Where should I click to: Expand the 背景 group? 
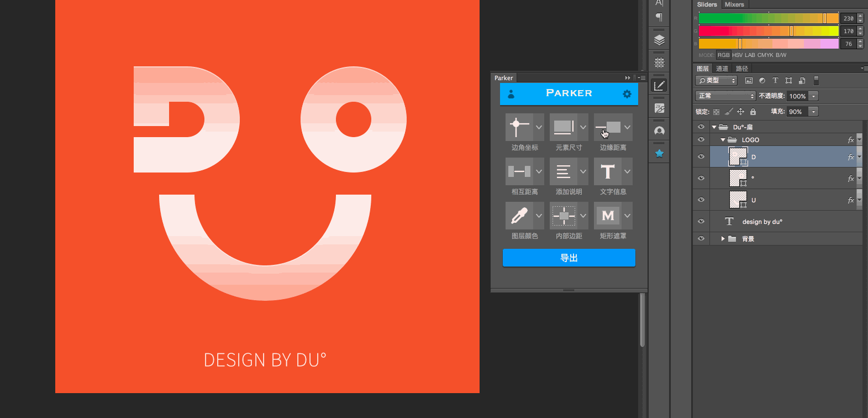723,239
